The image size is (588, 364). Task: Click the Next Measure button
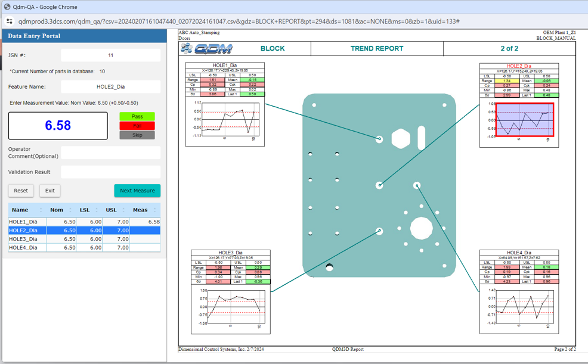coord(137,191)
